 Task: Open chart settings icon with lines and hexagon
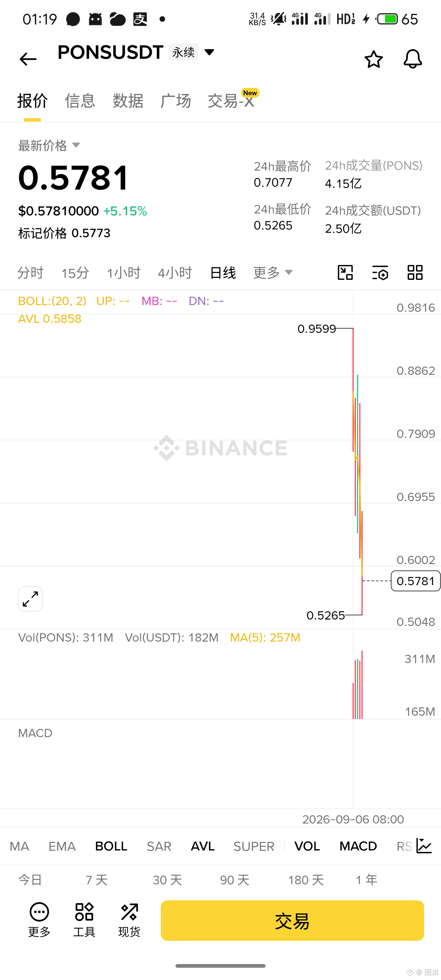coord(380,272)
